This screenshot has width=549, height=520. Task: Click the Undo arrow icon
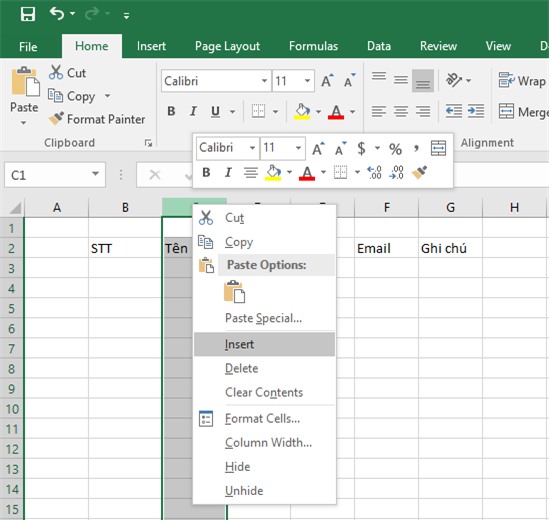[x=57, y=14]
